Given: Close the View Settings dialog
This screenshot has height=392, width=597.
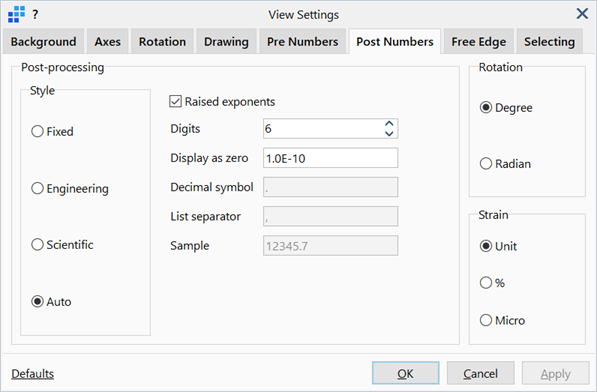Looking at the screenshot, I should 582,14.
